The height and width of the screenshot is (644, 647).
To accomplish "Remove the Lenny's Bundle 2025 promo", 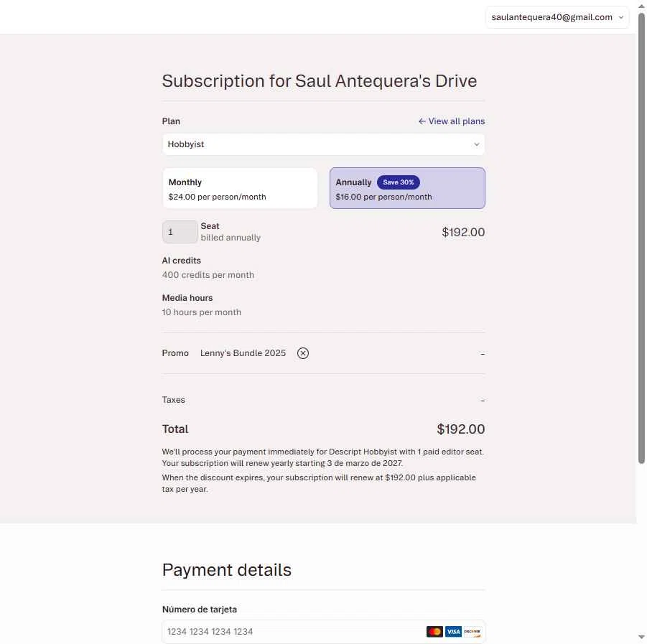I will click(303, 353).
